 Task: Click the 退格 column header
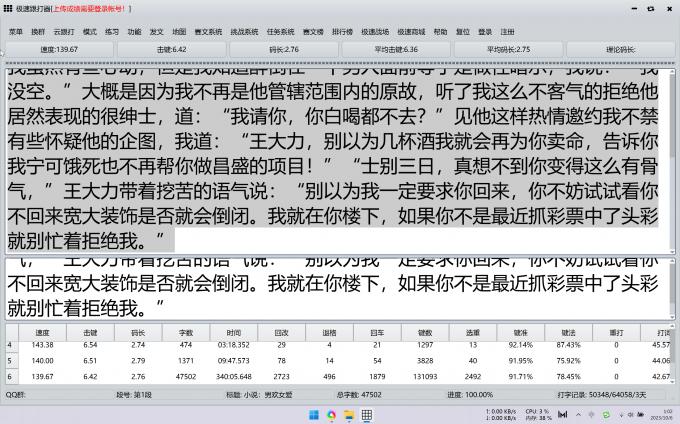330,333
